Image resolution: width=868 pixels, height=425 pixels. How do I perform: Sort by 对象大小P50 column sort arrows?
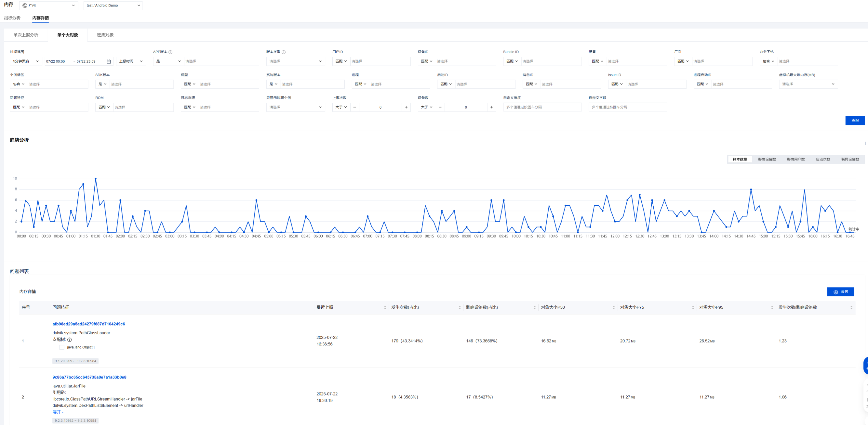coord(614,307)
